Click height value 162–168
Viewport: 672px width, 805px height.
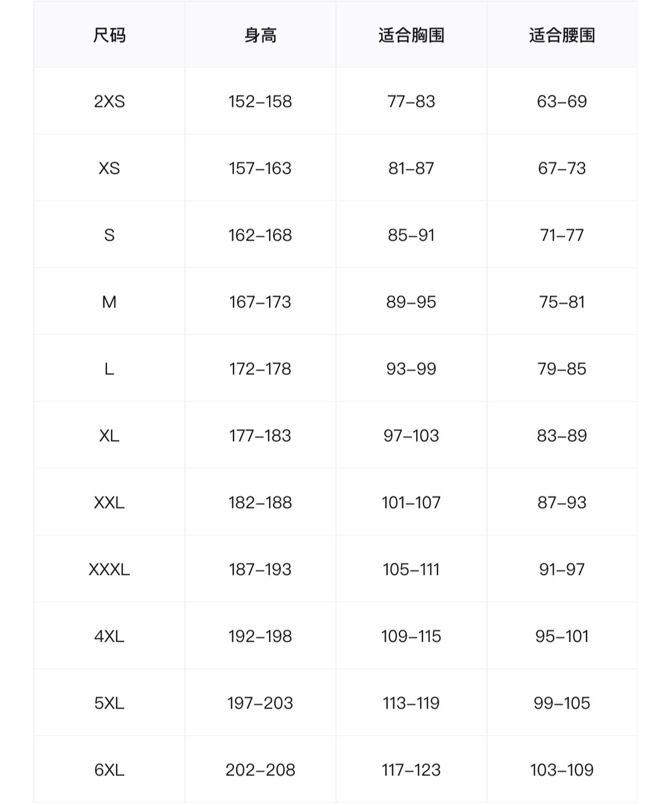tap(260, 236)
